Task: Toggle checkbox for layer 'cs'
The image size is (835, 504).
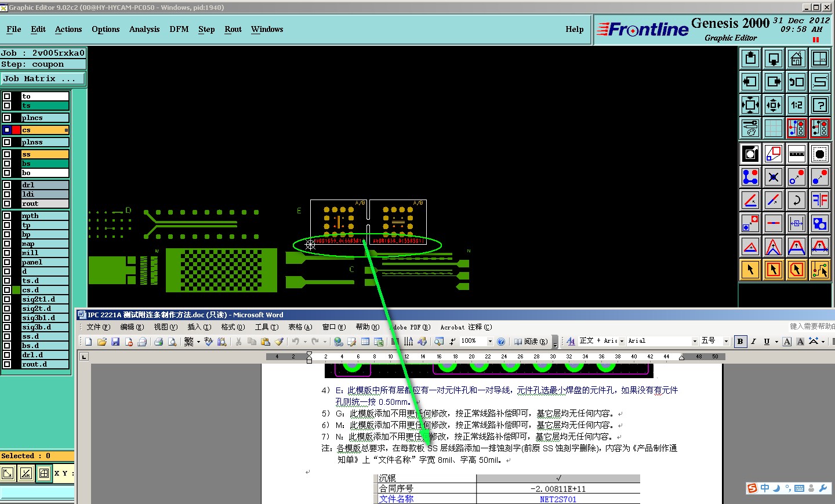Action: [x=7, y=130]
